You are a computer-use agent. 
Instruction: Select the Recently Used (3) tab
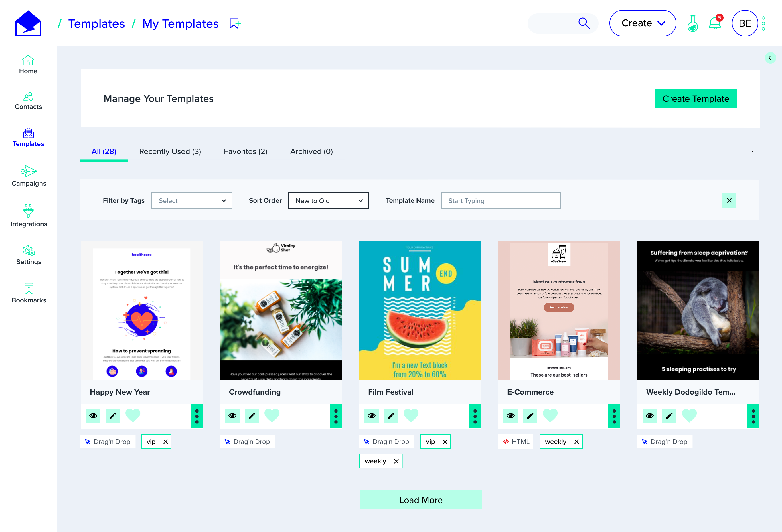pos(170,151)
